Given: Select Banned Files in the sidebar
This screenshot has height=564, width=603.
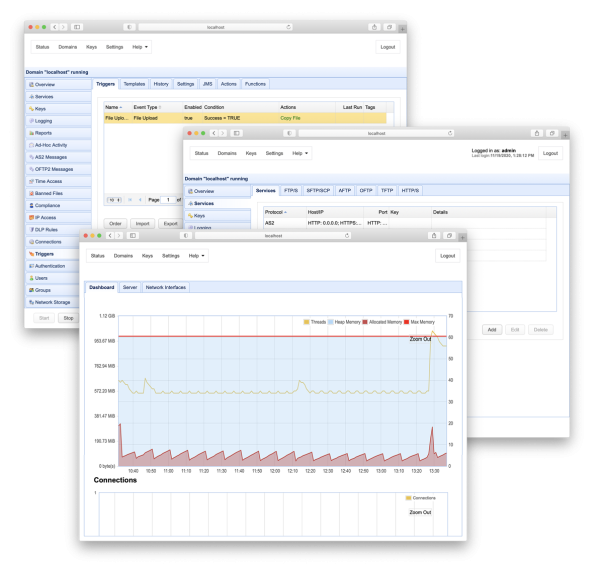Looking at the screenshot, I should pyautogui.click(x=49, y=193).
